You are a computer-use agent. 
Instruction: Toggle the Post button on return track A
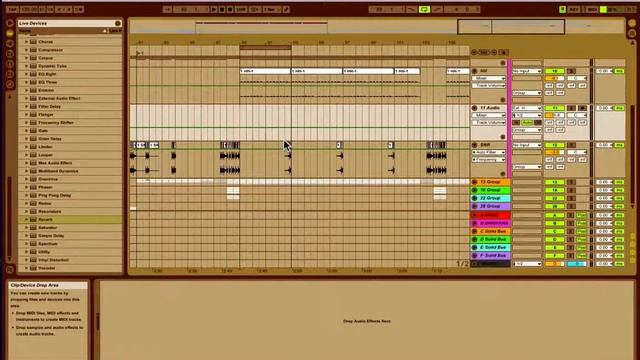582,215
